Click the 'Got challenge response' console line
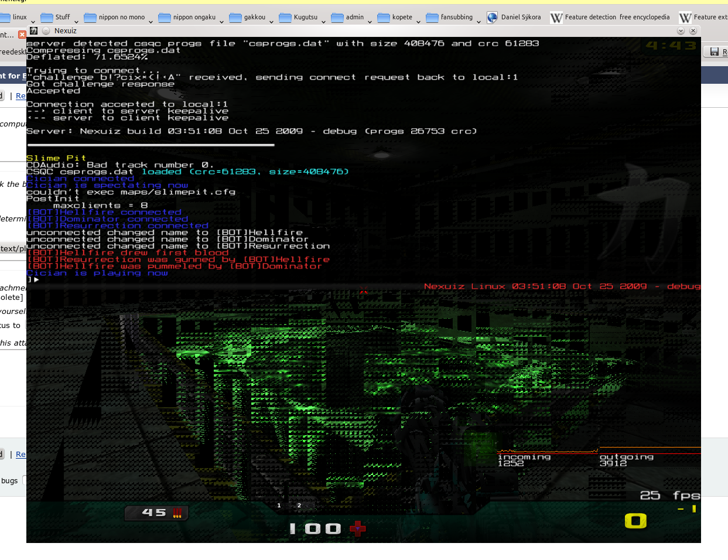The width and height of the screenshot is (728, 560). [100, 84]
